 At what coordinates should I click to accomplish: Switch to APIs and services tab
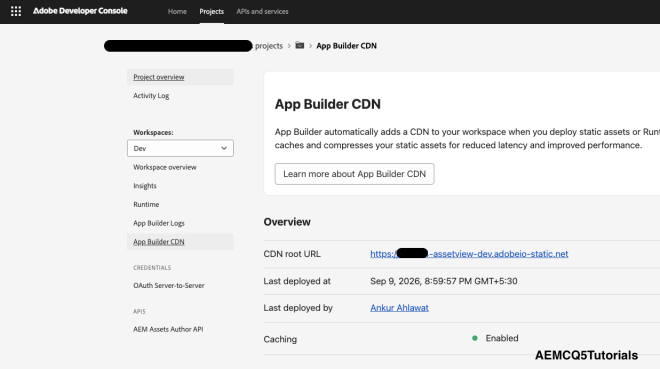[x=262, y=11]
